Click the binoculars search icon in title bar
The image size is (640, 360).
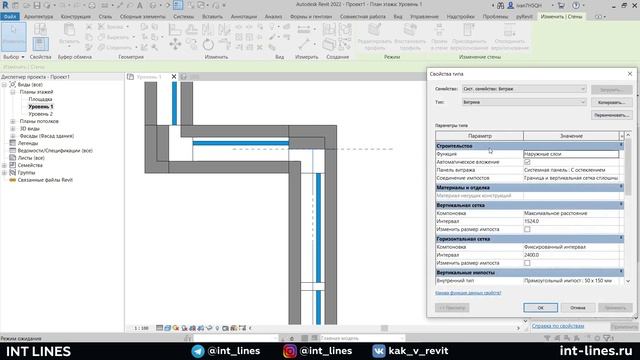click(500, 6)
